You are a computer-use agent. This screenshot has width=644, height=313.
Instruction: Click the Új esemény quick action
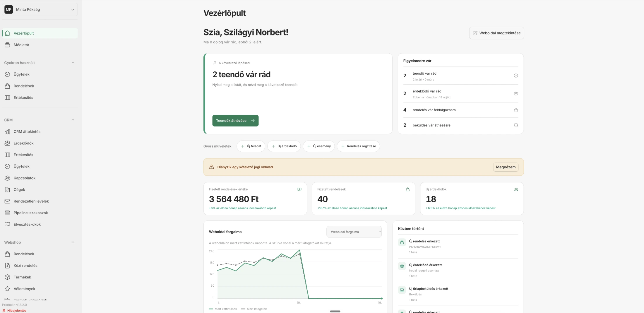pyautogui.click(x=319, y=146)
